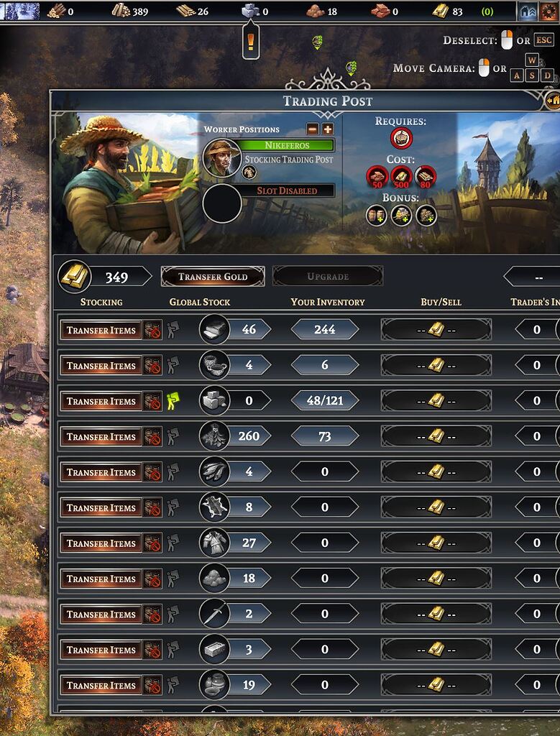Screen dimensions: 560x736
Task: Click the Nikeferos worker portrait
Action: click(x=221, y=157)
